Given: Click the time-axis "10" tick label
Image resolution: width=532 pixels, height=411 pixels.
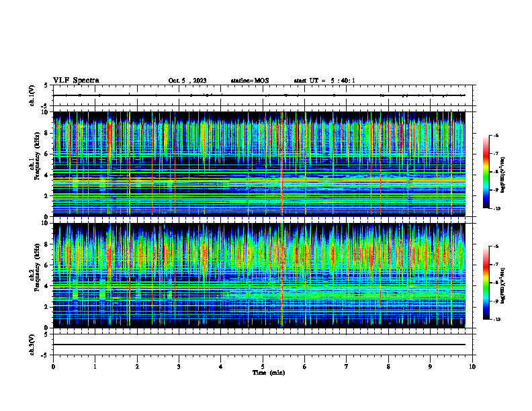Looking at the screenshot, I should tap(472, 367).
